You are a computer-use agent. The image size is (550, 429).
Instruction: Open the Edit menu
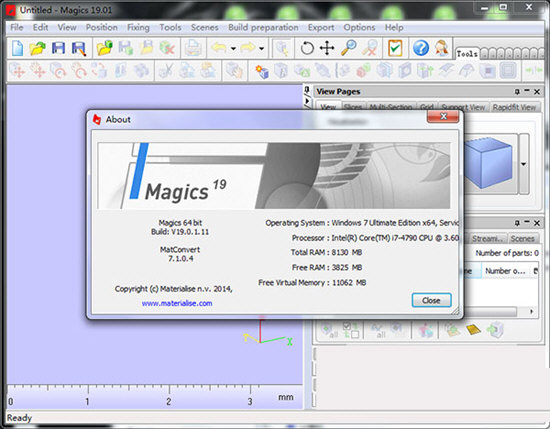point(40,27)
